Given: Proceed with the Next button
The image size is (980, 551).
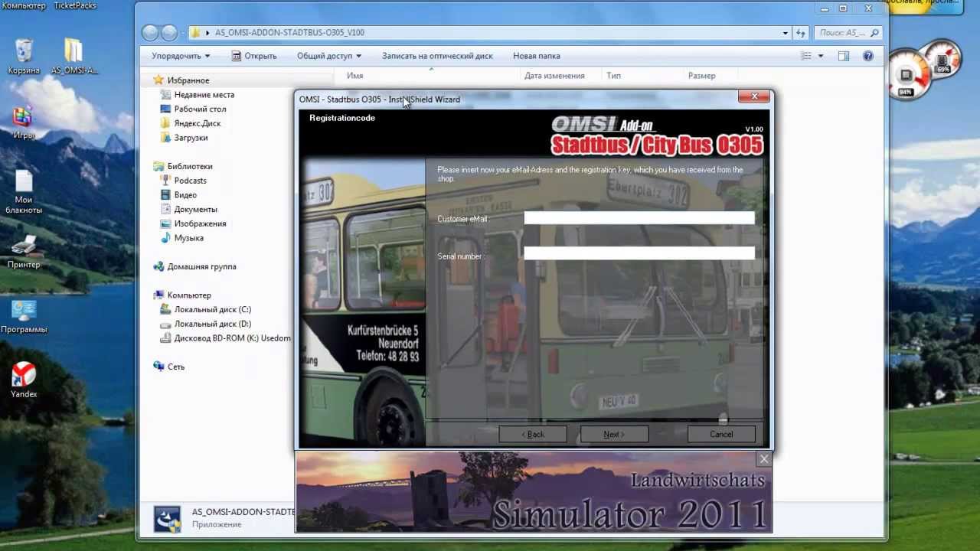Looking at the screenshot, I should point(614,434).
